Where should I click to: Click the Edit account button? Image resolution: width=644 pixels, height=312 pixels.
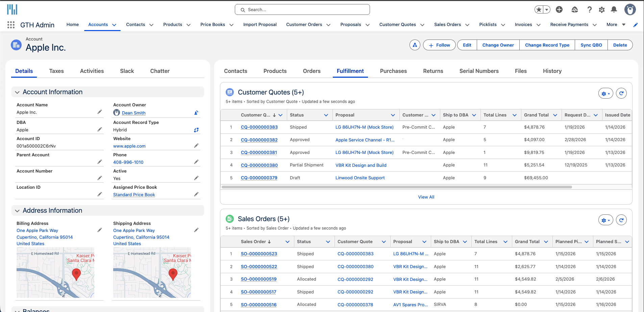(x=467, y=45)
